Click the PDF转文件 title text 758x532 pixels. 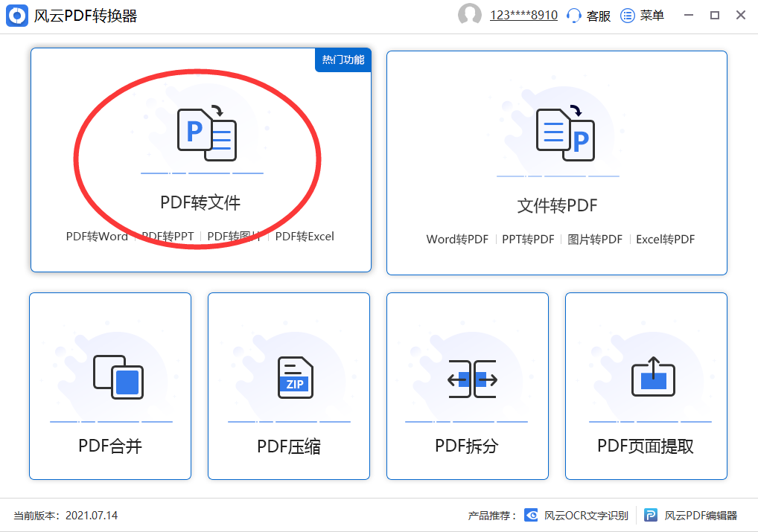tap(200, 202)
